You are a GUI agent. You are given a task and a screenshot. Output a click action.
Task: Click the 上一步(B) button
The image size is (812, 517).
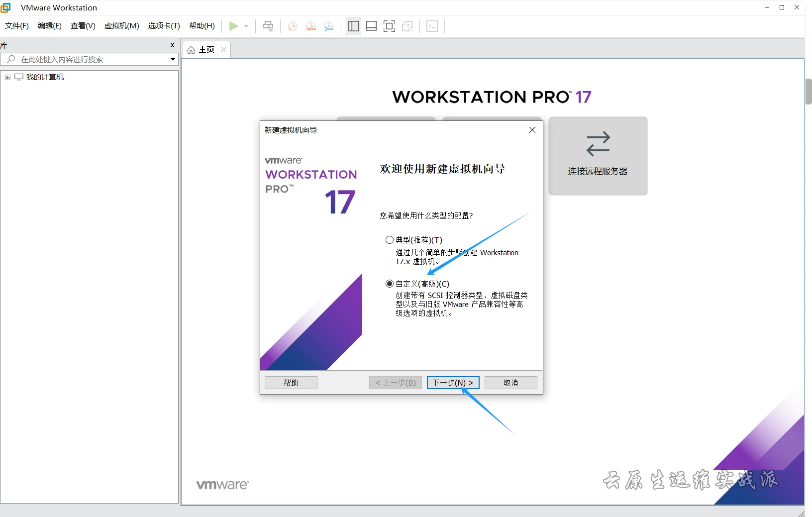click(x=396, y=383)
